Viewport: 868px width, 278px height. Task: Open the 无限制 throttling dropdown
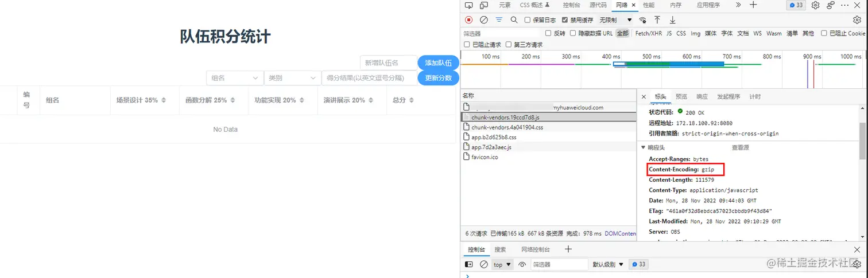(614, 19)
